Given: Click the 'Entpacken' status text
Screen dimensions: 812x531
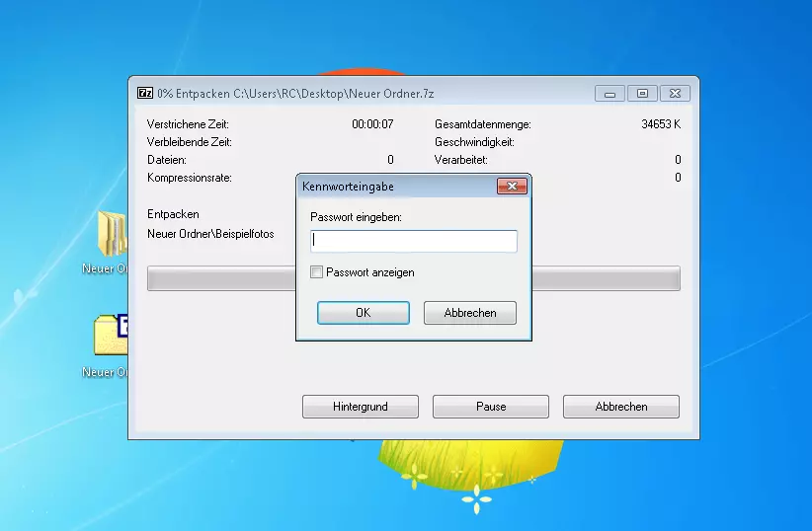Looking at the screenshot, I should 173,214.
